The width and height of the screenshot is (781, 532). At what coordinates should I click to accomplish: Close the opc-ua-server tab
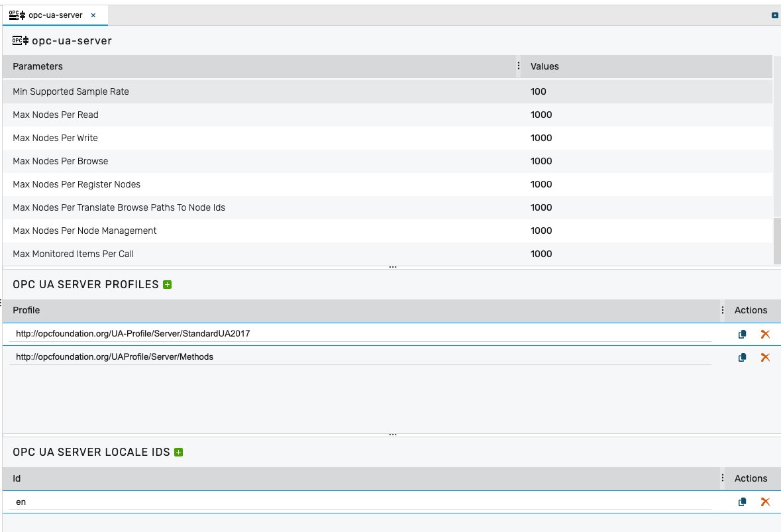point(93,15)
